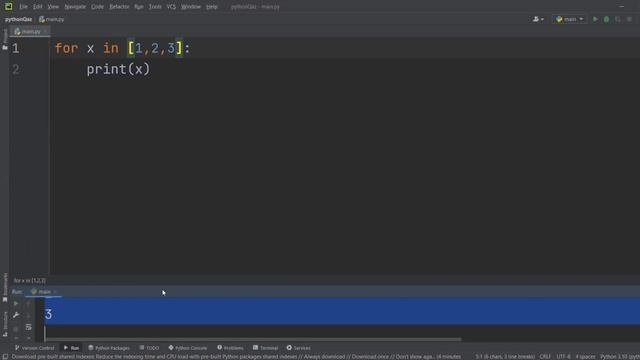
Task: Rerun program using Run panel play icon
Action: click(16, 303)
